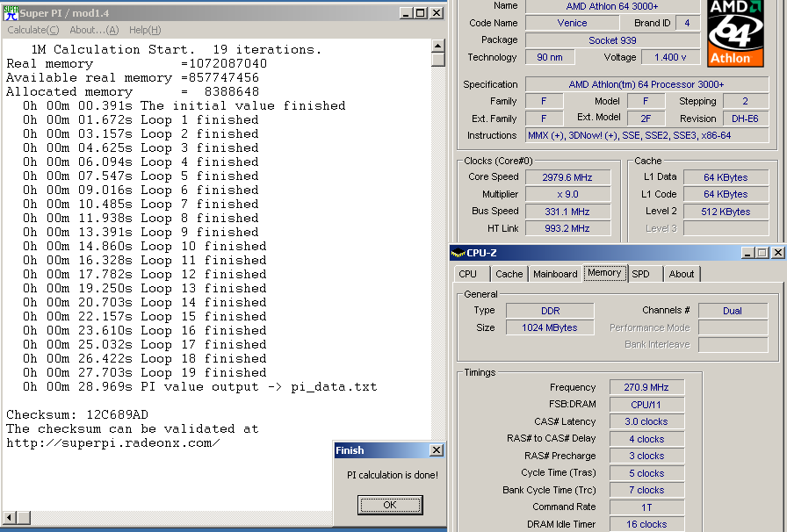Close the CPU-Z Memory window
787x532 pixels.
click(778, 253)
